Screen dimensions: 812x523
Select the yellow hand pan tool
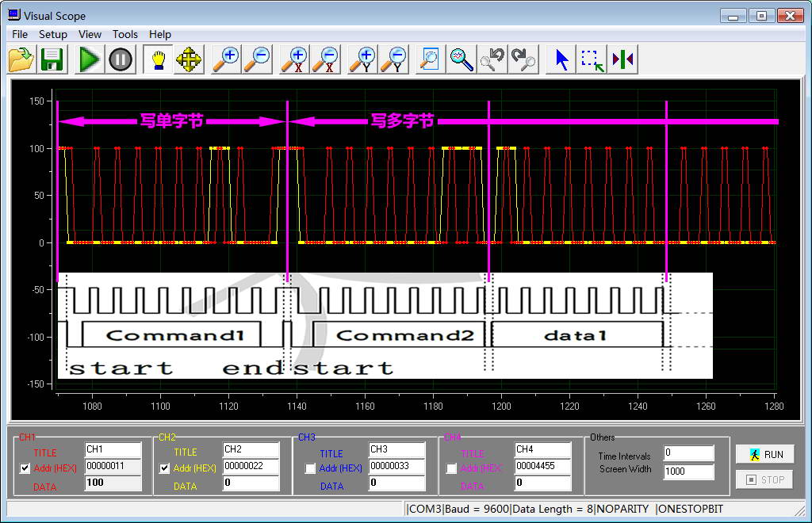coord(158,59)
